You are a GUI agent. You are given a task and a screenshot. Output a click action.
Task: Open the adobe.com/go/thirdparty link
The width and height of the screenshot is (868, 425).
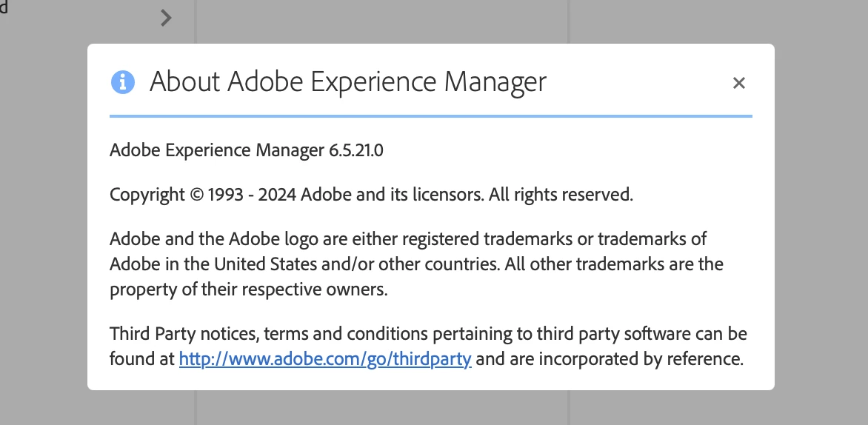pyautogui.click(x=325, y=360)
